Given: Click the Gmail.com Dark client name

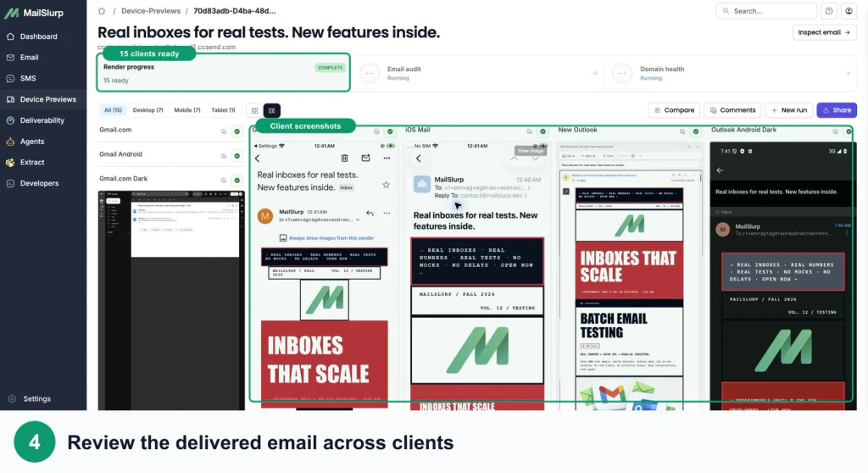Looking at the screenshot, I should [124, 179].
